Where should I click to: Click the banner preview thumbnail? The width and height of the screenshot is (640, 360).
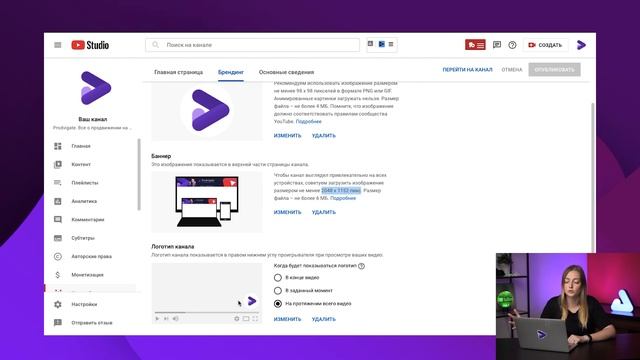click(207, 202)
